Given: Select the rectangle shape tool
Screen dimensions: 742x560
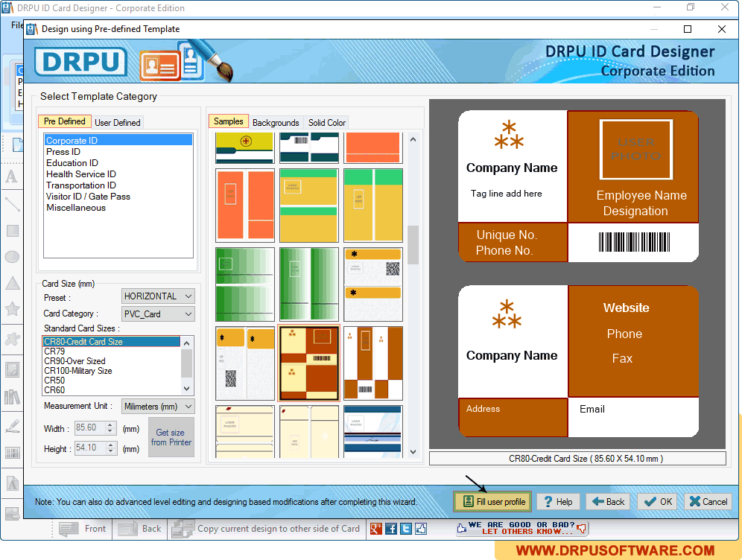Looking at the screenshot, I should click(12, 231).
